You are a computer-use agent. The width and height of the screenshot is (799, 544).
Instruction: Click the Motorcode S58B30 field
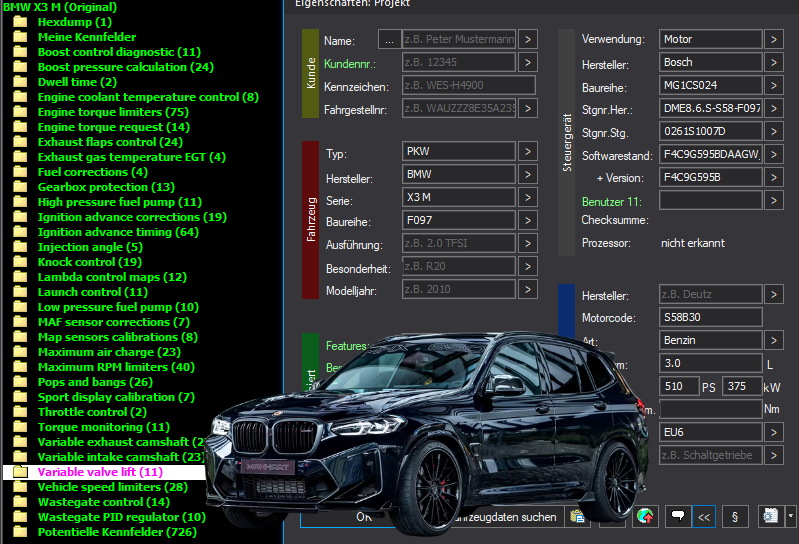pos(711,317)
